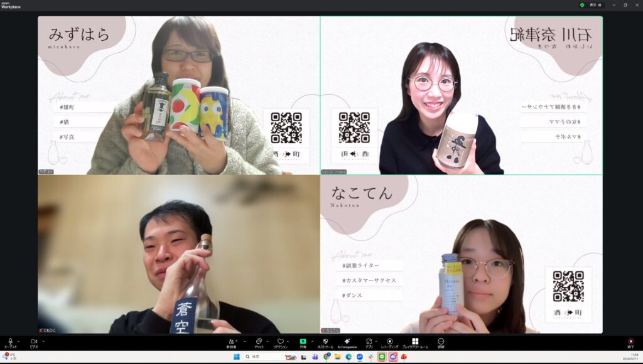Open the apps (アプリ) icon
643x364 pixels.
tap(368, 341)
